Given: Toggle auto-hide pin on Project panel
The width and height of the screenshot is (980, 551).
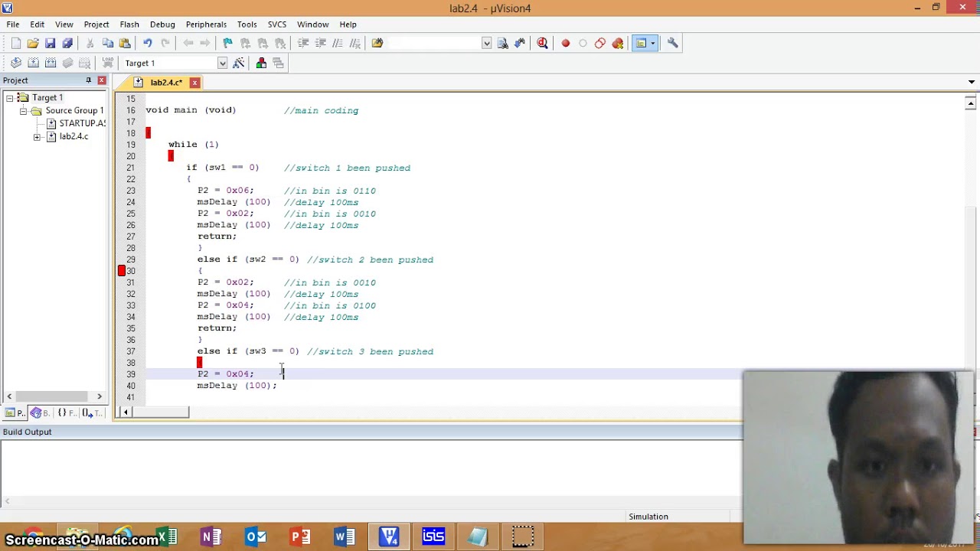Looking at the screenshot, I should pyautogui.click(x=88, y=80).
